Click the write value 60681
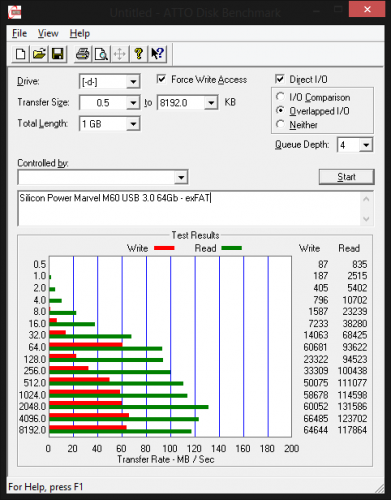391x500 pixels. pos(315,347)
